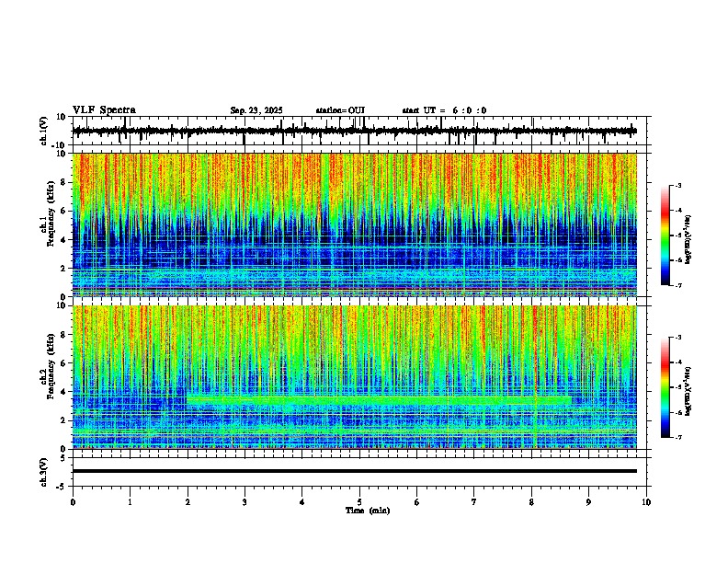Viewport: 728px width, 563px height.
Task: Click the ch.2 frequency axis "2" tick label
Action: tap(63, 420)
